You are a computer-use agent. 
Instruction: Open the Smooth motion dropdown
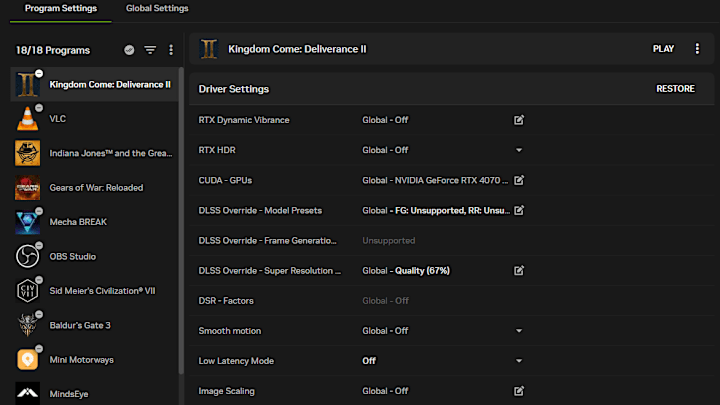point(518,331)
